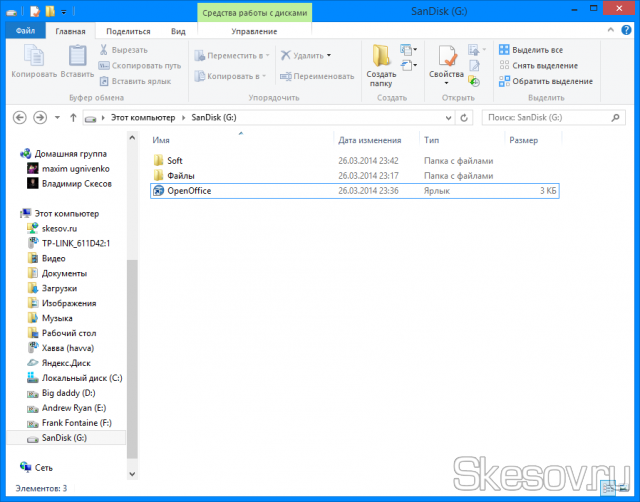
Task: Open the OpenOffice shortcut file
Action: (189, 190)
